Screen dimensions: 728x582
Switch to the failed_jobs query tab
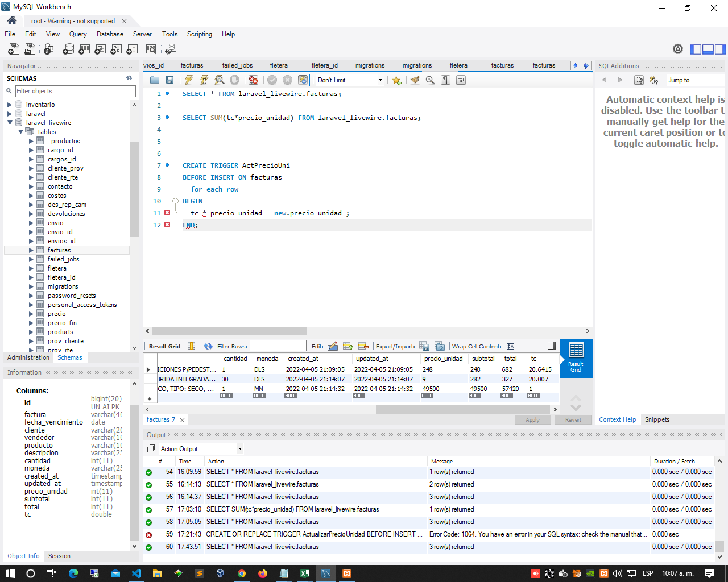point(237,65)
